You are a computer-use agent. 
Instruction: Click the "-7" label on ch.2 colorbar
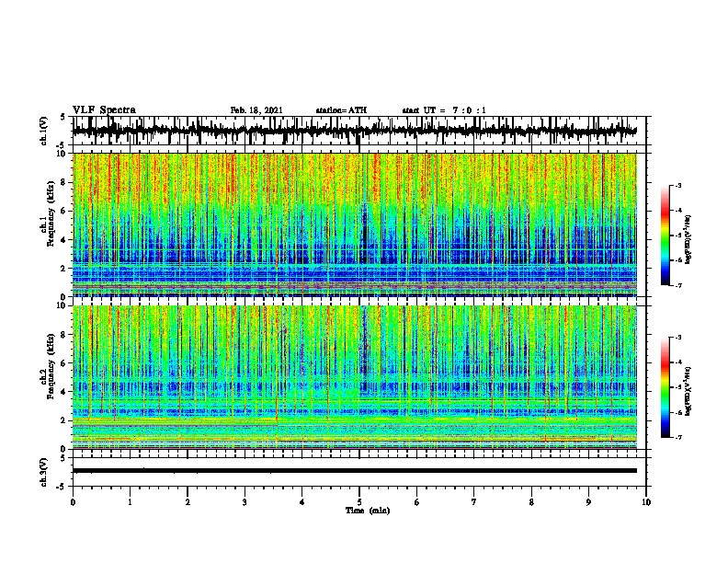pos(677,438)
